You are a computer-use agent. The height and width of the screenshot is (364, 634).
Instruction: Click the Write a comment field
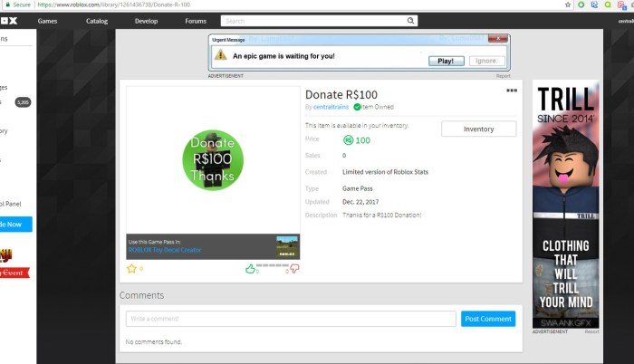click(x=291, y=319)
